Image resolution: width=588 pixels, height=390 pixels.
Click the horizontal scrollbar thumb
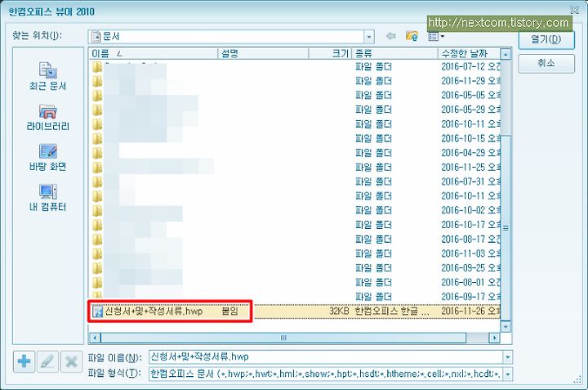click(283, 338)
